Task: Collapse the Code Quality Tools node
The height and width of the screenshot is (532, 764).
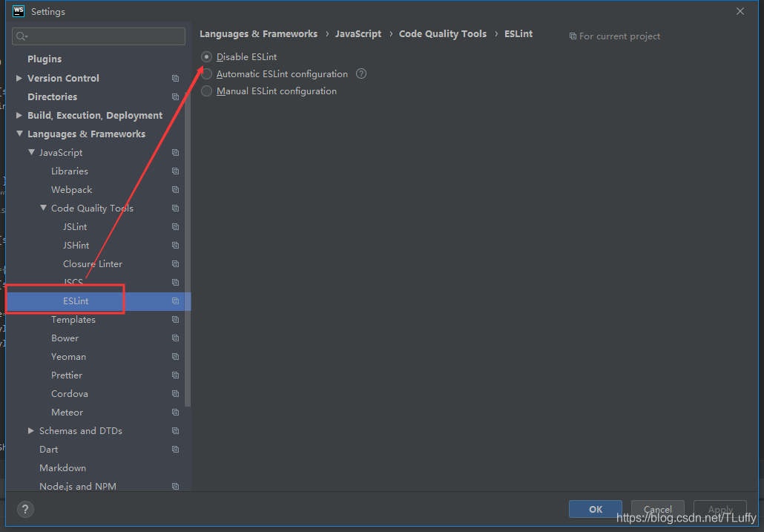Action: 43,208
